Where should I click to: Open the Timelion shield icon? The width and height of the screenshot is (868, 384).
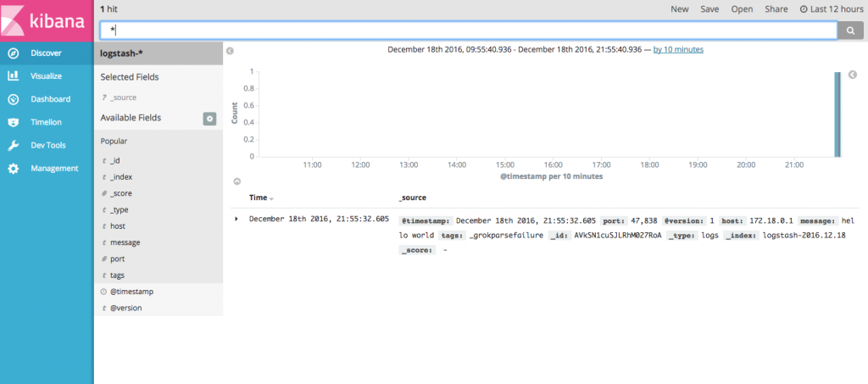[x=14, y=122]
